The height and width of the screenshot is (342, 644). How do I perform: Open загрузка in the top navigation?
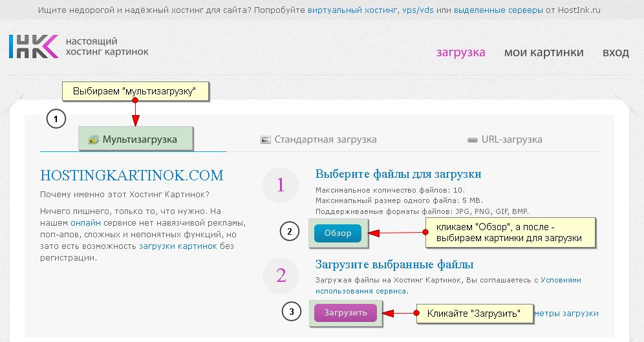(x=461, y=52)
